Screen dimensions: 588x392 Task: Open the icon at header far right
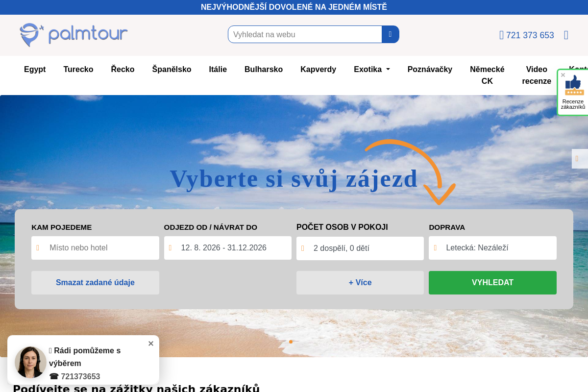566,35
